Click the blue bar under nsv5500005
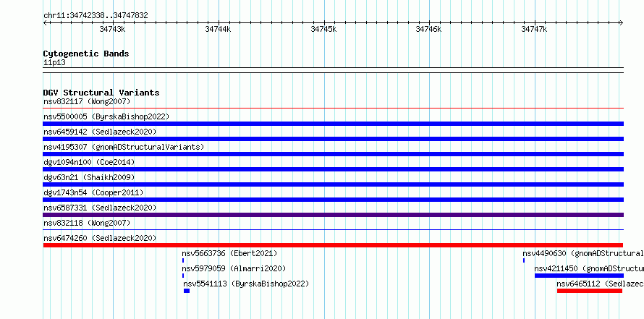 pos(334,124)
